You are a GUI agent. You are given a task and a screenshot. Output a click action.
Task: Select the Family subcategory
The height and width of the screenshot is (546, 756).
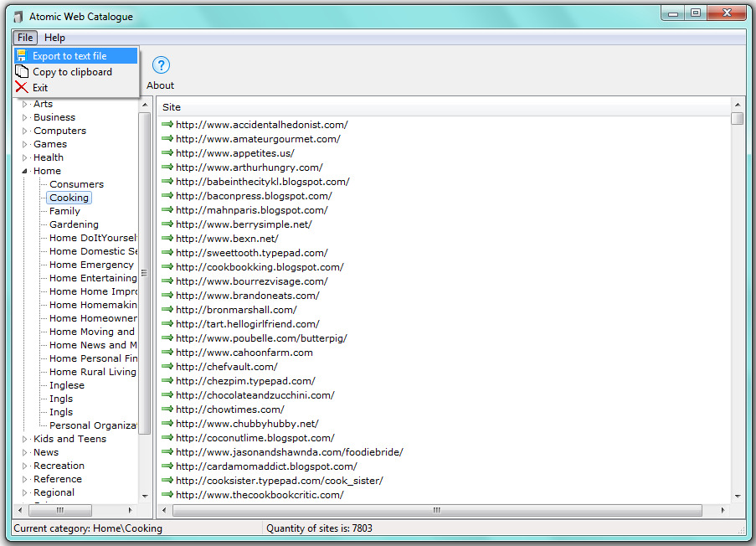click(64, 211)
